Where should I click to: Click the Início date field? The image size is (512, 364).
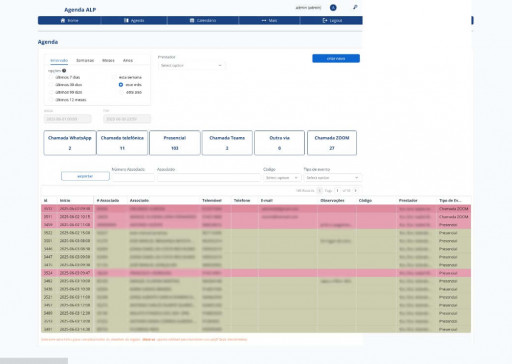(67, 119)
